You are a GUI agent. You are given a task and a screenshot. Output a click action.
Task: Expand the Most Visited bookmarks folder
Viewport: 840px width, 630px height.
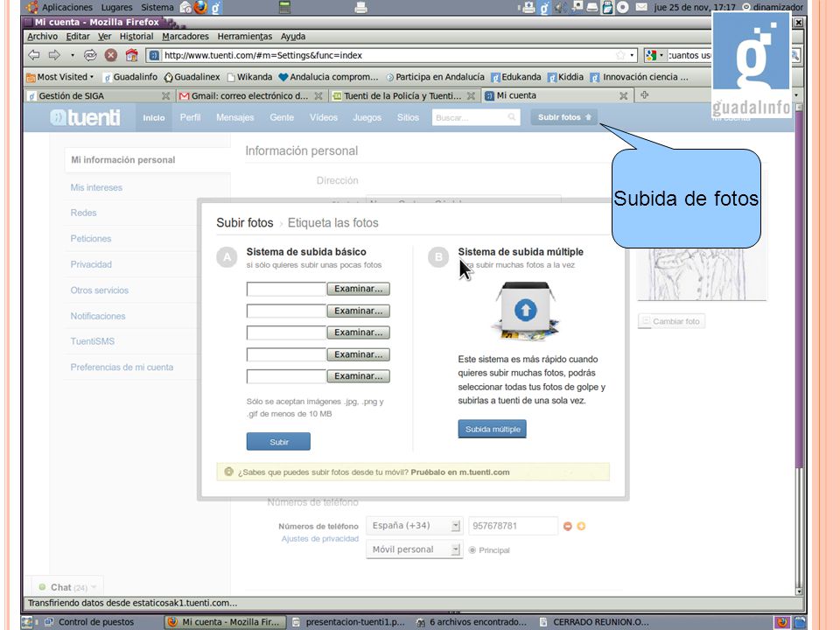point(60,77)
